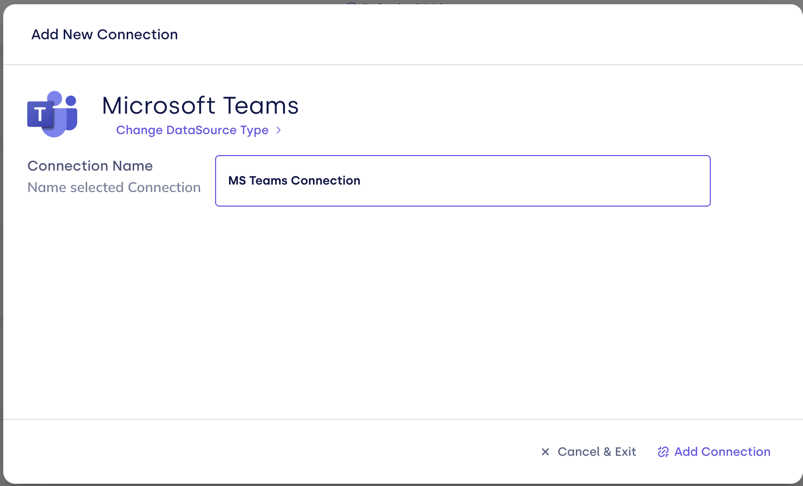Click the Connection Name label
The width and height of the screenshot is (803, 486).
[90, 166]
